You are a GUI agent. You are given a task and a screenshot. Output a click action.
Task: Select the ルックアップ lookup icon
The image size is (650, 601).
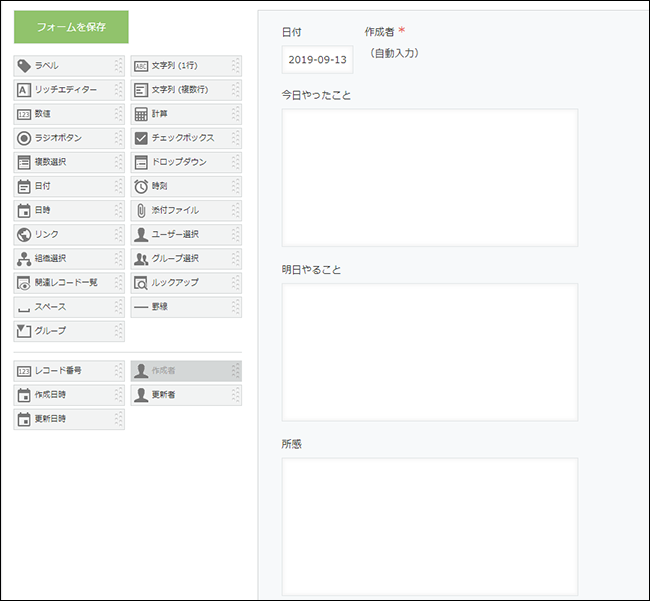pos(141,282)
